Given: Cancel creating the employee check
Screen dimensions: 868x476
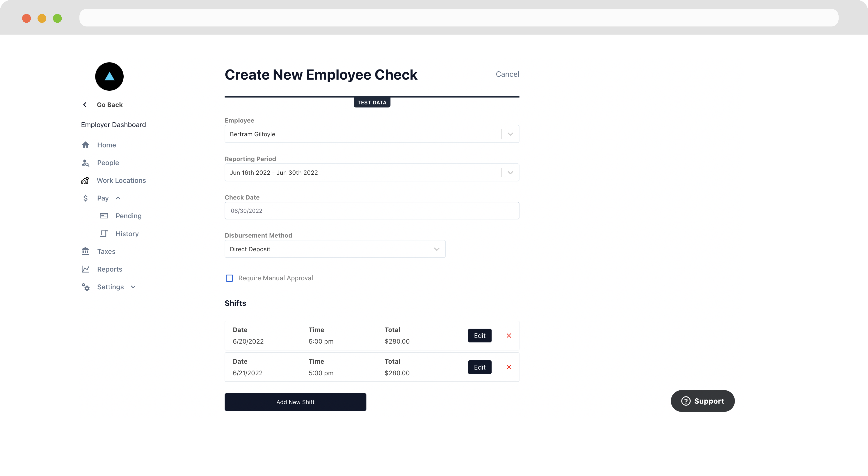Looking at the screenshot, I should pos(507,74).
